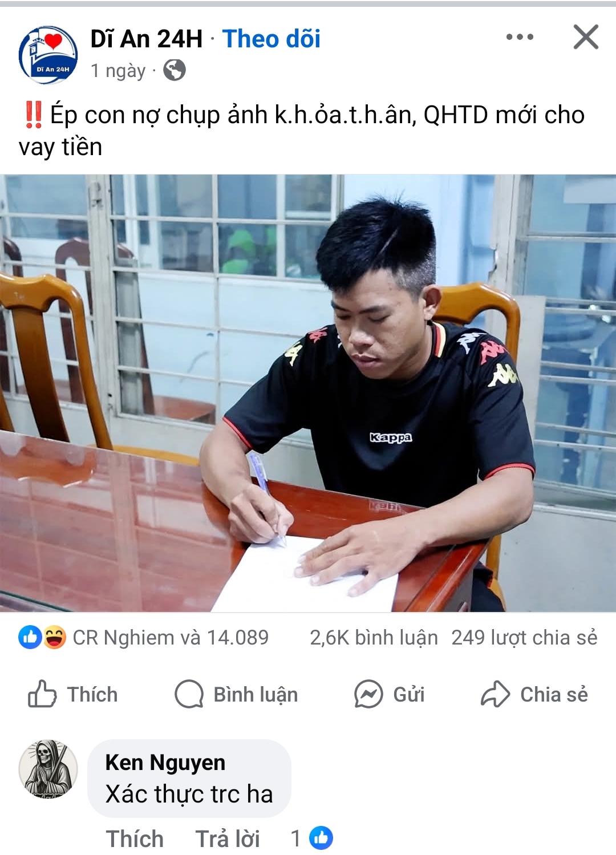View who reacted: CR Nghiem và 14.089
This screenshot has height=855, width=616.
[171, 638]
